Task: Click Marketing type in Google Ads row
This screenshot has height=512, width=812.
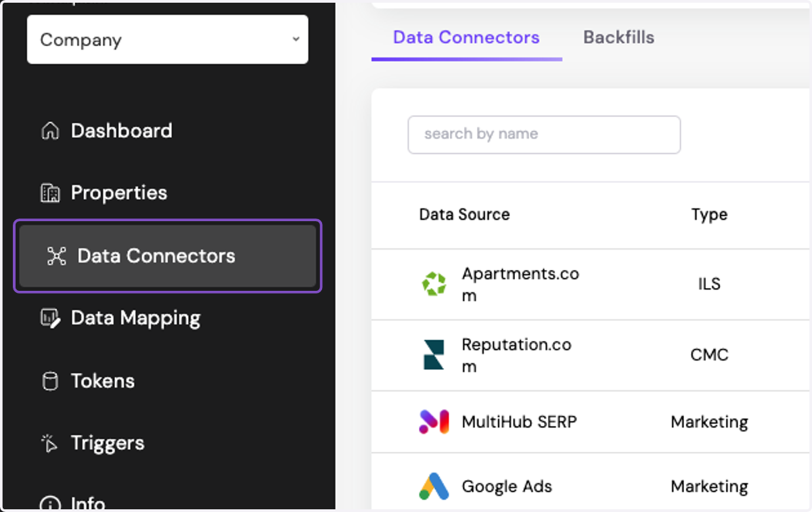Action: pyautogui.click(x=709, y=486)
